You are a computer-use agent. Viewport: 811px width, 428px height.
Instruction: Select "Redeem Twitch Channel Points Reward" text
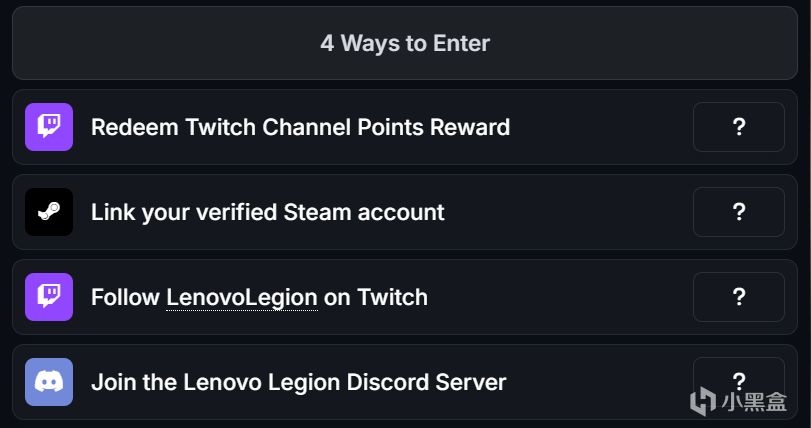click(x=300, y=127)
